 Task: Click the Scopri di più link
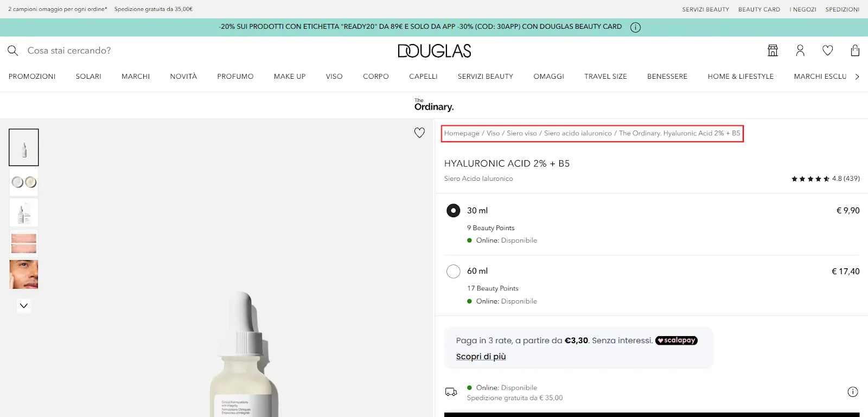point(481,357)
